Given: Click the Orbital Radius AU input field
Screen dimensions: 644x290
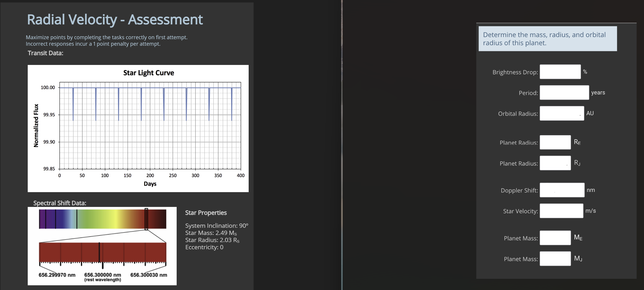Looking at the screenshot, I should click(561, 114).
